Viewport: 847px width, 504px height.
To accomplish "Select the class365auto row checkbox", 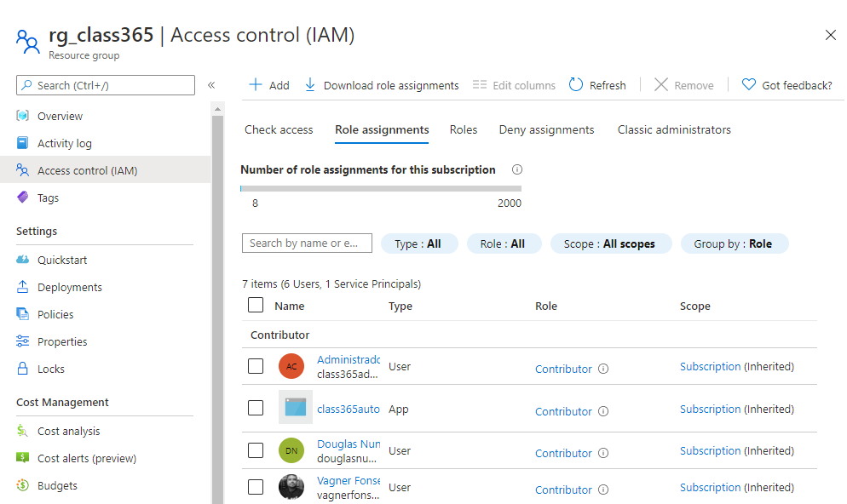I will (x=256, y=408).
